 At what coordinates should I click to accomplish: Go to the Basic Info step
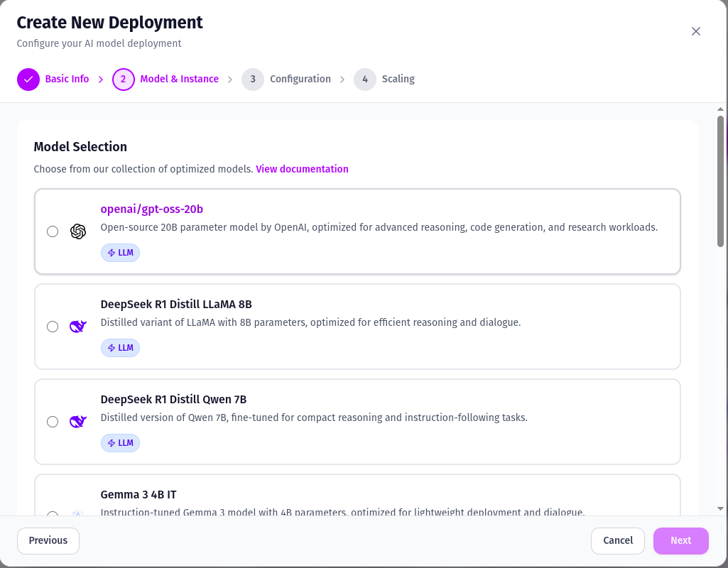[67, 79]
